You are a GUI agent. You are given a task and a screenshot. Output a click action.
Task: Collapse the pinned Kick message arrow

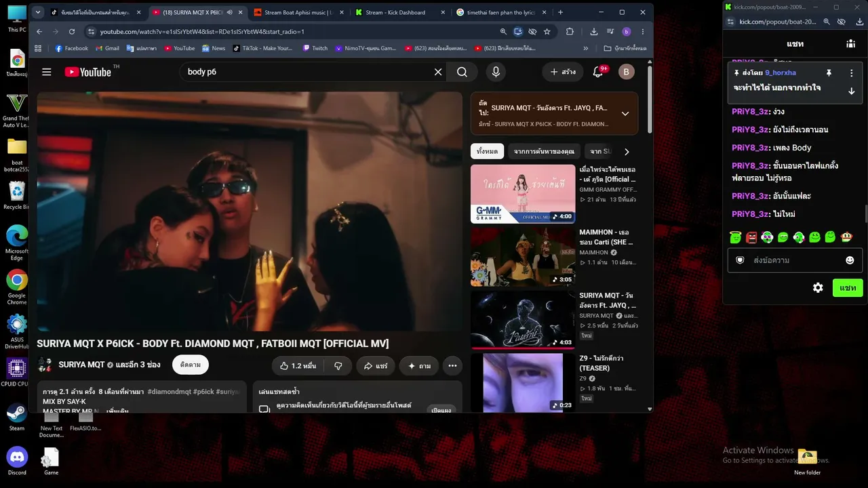(x=852, y=91)
